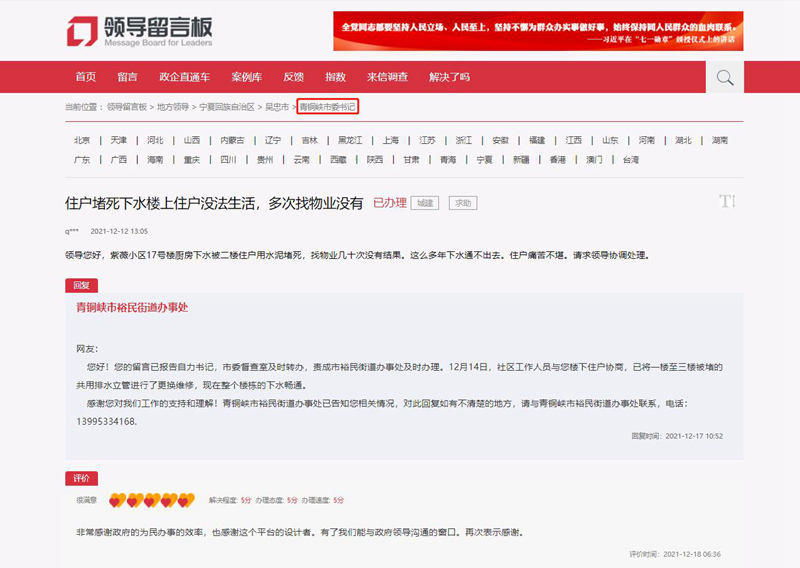
Task: Click 宁夏回族自治区 in the breadcrumb
Action: point(226,106)
